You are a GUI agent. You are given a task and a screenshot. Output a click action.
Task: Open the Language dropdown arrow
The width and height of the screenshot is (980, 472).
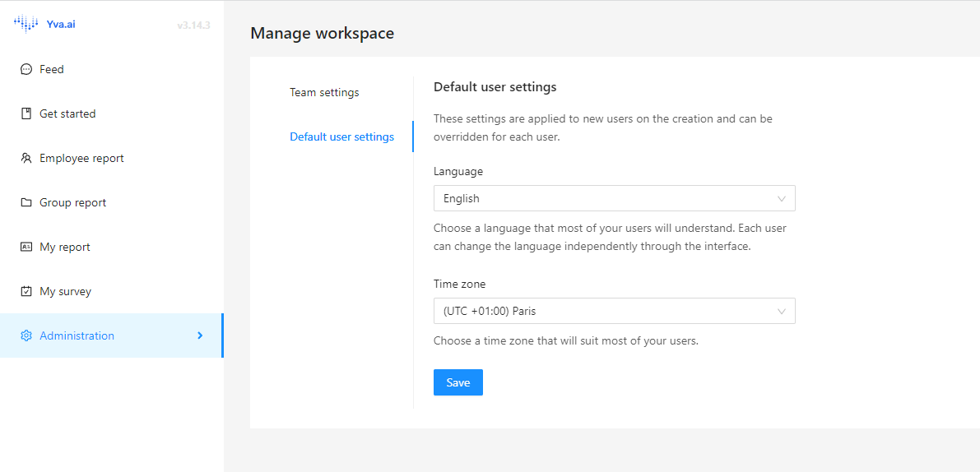(x=781, y=198)
